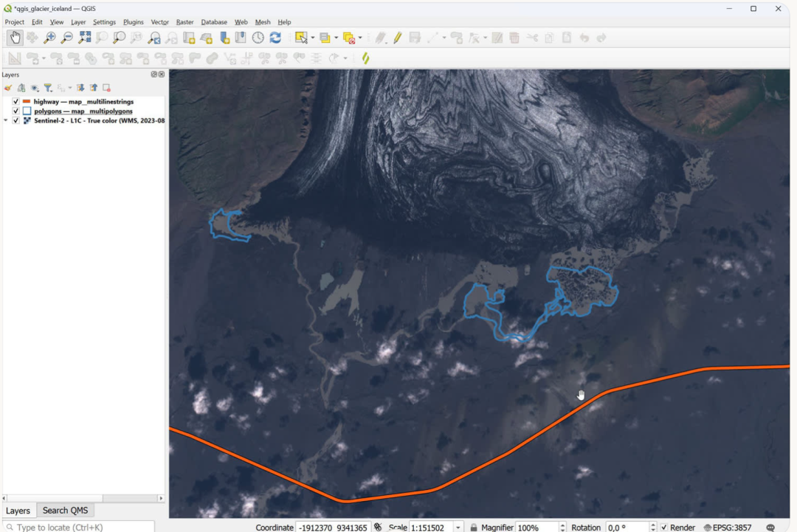
Task: Uncheck the highway layer visibility checkbox
Action: [x=16, y=101]
